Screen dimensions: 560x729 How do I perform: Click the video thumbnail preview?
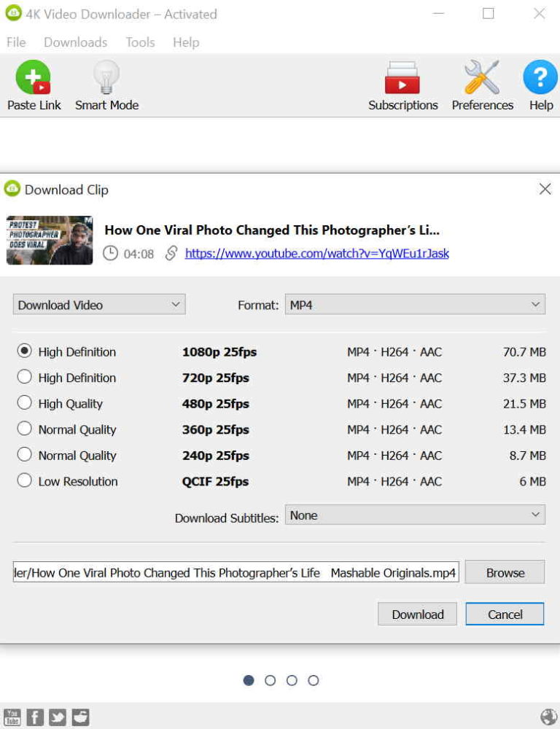click(50, 241)
